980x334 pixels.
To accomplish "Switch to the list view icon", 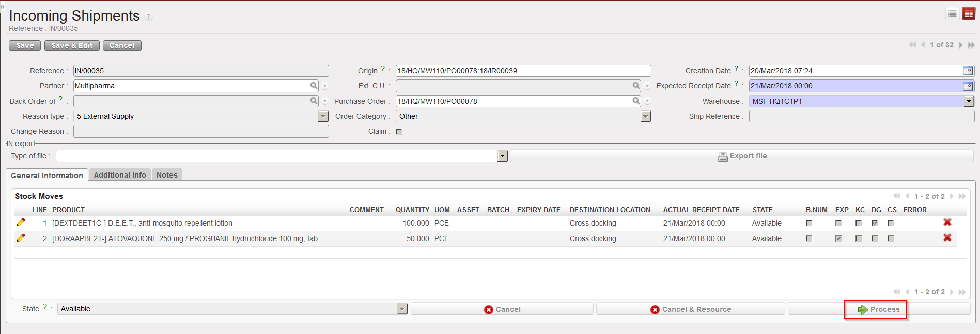I will 953,14.
